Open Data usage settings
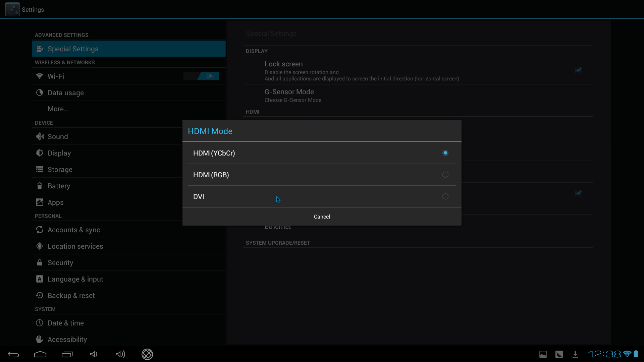This screenshot has width=644, height=362. [x=66, y=93]
